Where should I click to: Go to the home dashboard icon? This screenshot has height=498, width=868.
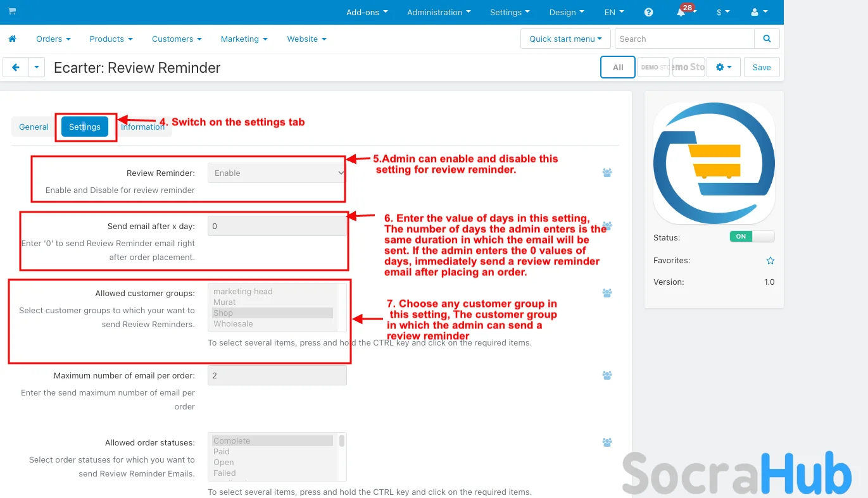coord(12,39)
